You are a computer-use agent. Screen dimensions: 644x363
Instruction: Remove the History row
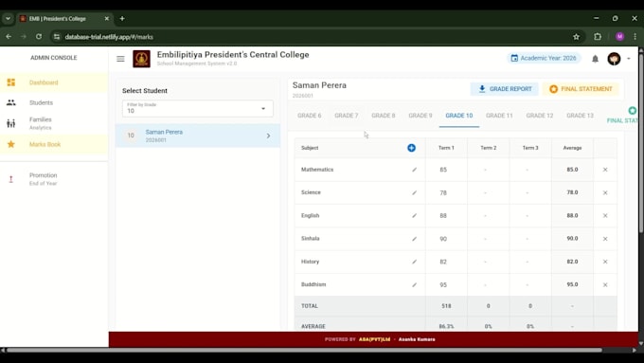click(605, 262)
